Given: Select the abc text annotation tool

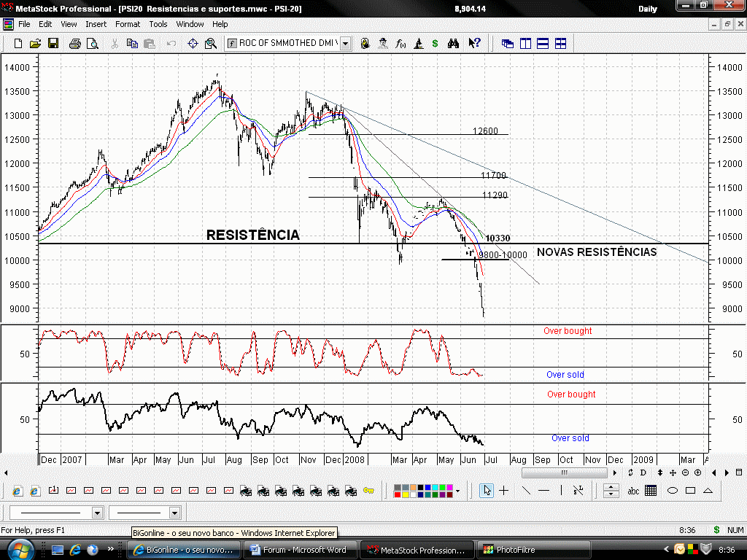Looking at the screenshot, I should click(x=633, y=491).
